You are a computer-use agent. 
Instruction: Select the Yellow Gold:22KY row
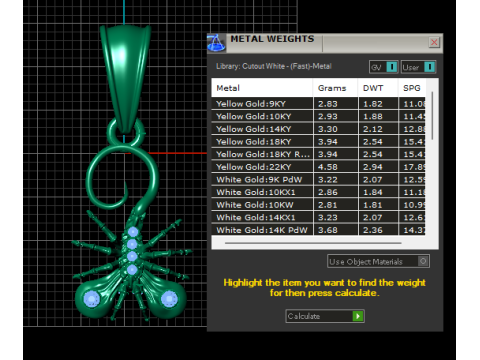pos(318,167)
